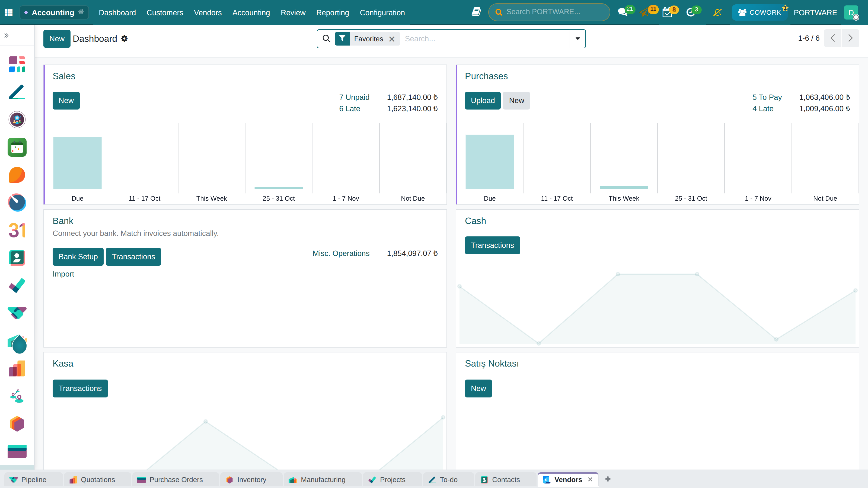This screenshot has height=488, width=868.
Task: Go to the next page arrow
Action: [850, 38]
